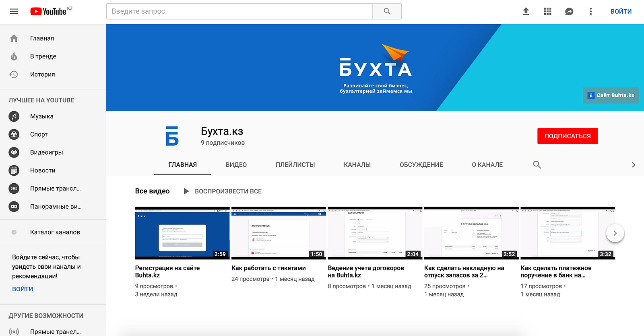Open the 2:04 договоров video thumbnail

375,233
